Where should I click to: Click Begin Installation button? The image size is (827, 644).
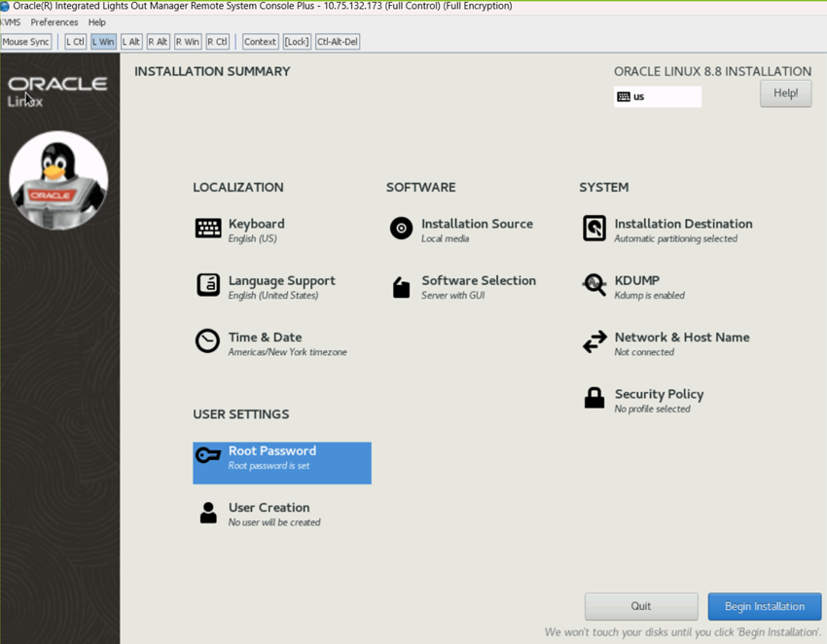click(764, 606)
